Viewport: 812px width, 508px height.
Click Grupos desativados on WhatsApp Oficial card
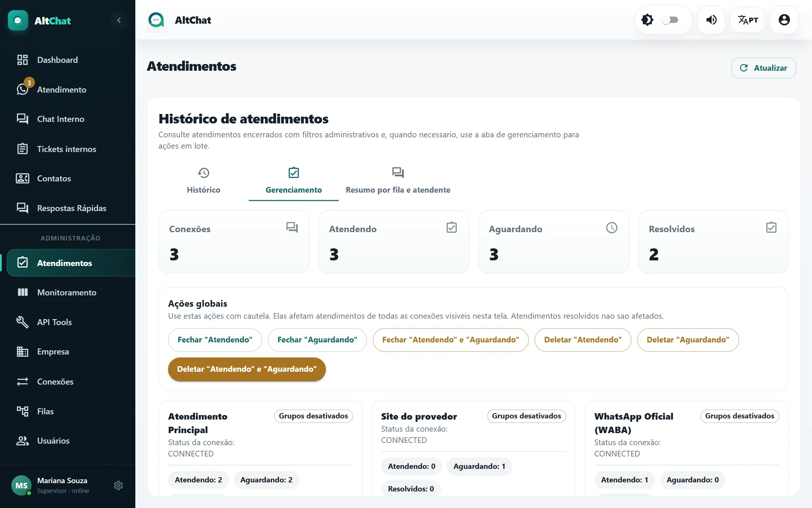pyautogui.click(x=739, y=416)
